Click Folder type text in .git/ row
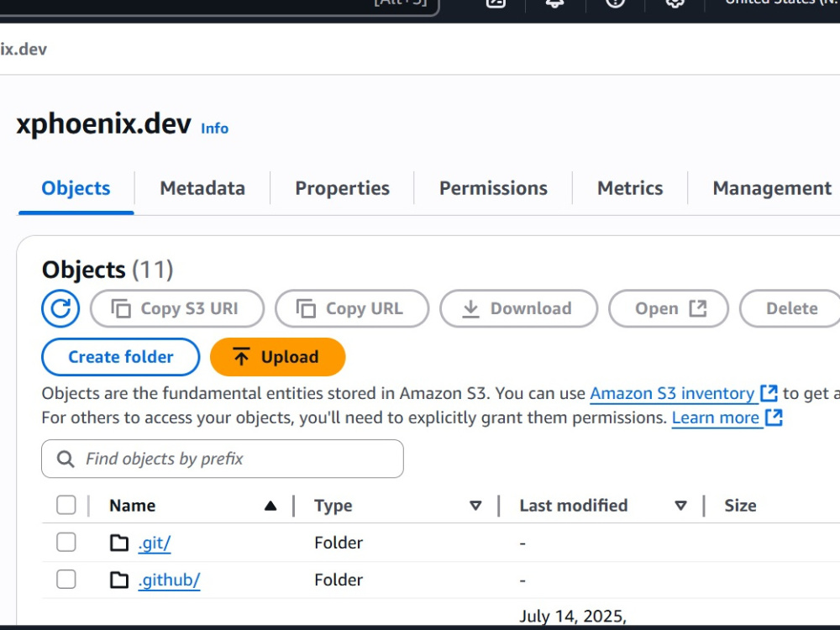The image size is (840, 630). point(339,543)
